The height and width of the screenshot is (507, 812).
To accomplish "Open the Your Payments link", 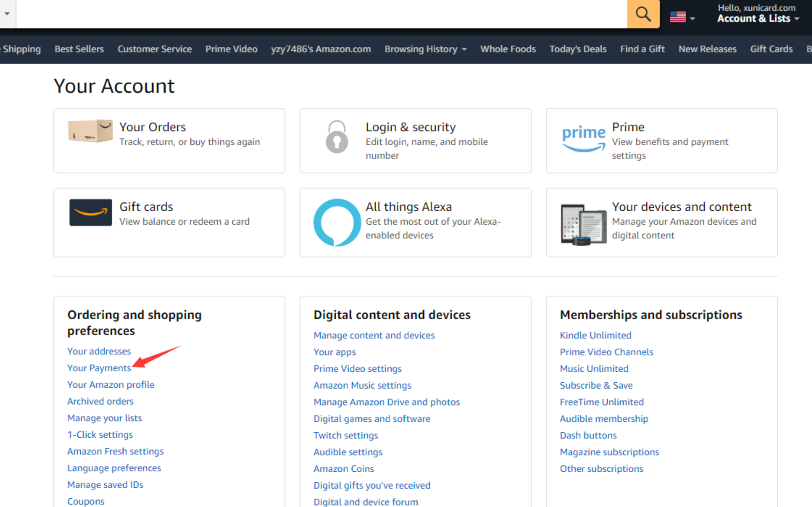I will point(99,368).
